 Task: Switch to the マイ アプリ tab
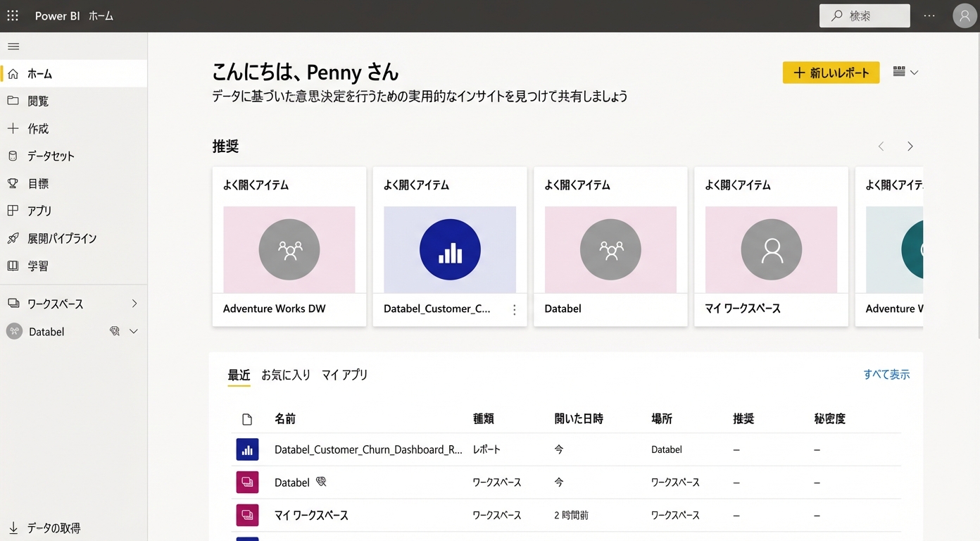pos(345,375)
